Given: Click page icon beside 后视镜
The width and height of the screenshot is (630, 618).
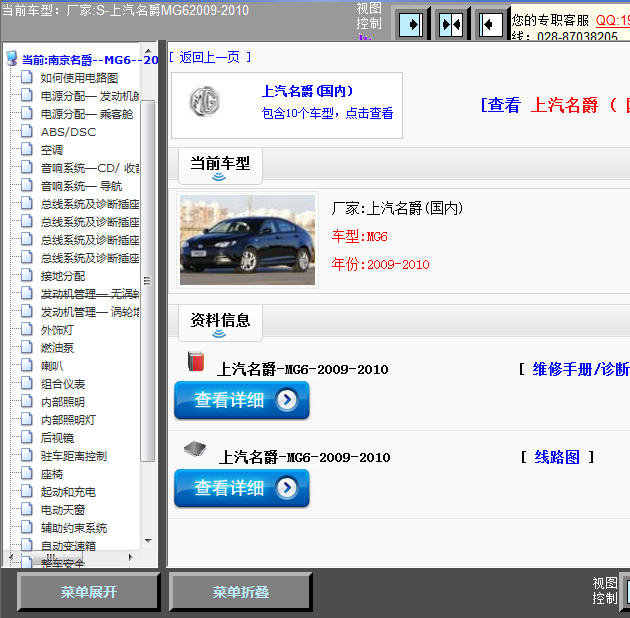Looking at the screenshot, I should (27, 437).
